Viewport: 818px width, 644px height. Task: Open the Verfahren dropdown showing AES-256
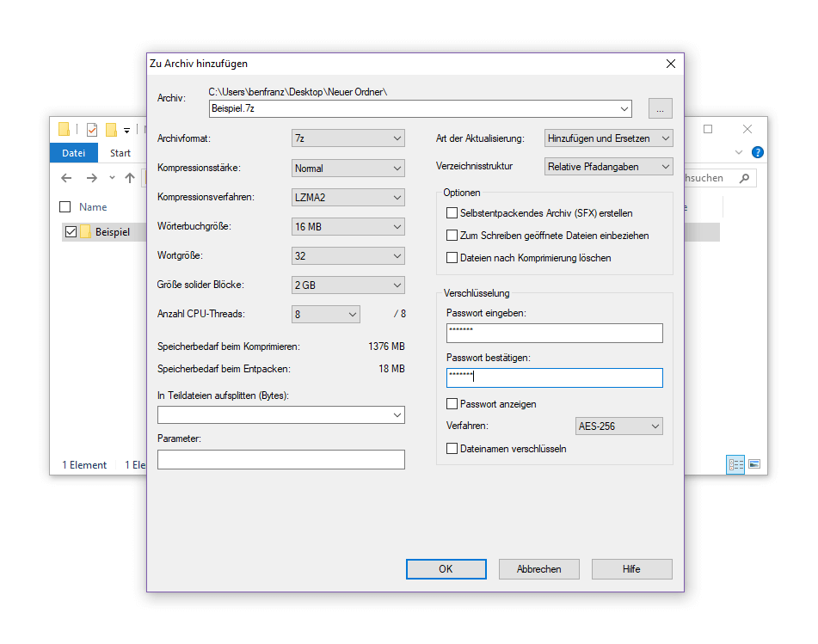[618, 426]
